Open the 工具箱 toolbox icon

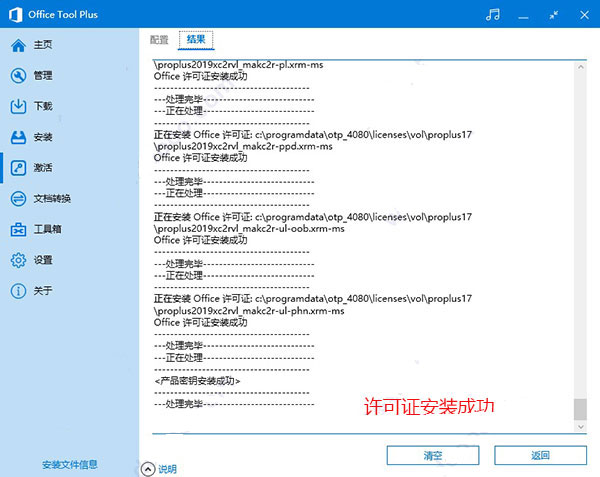(18, 230)
